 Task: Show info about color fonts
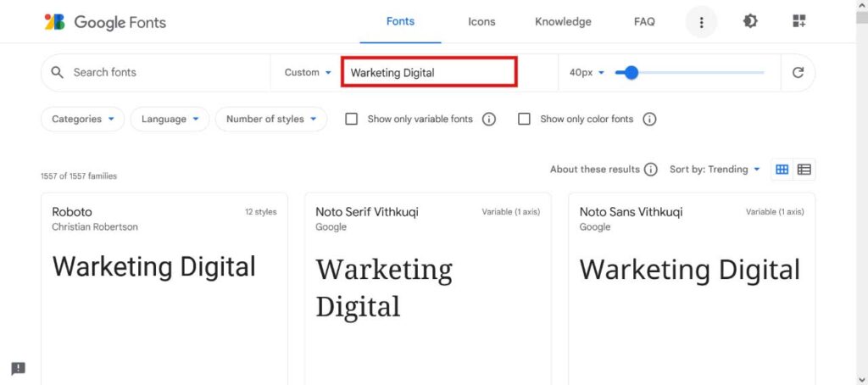tap(649, 119)
